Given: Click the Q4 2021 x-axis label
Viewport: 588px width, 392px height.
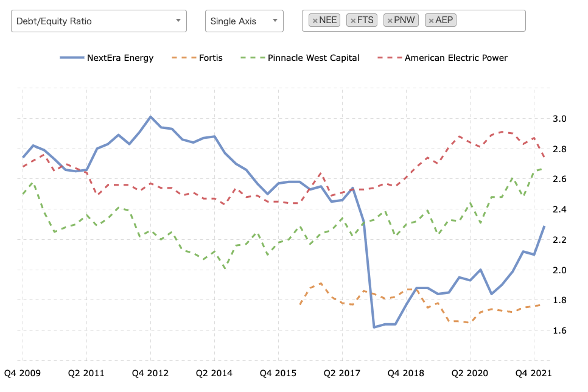Looking at the screenshot, I should tap(534, 373).
